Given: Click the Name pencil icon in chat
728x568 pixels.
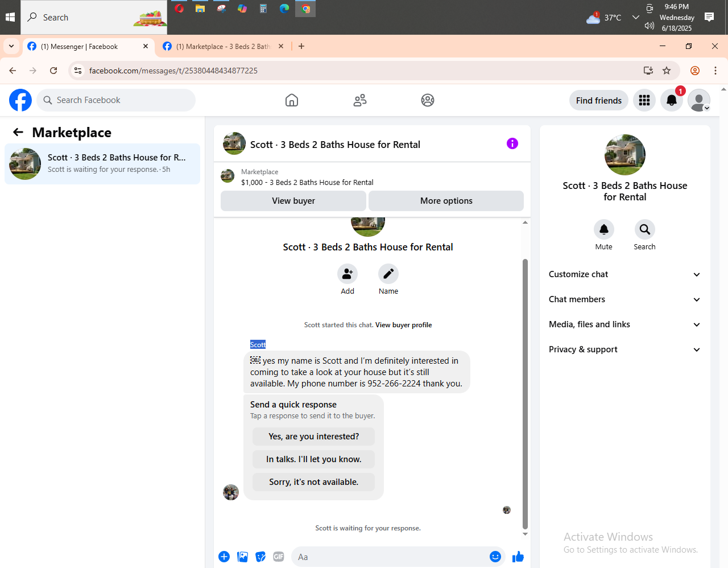Looking at the screenshot, I should [x=388, y=274].
